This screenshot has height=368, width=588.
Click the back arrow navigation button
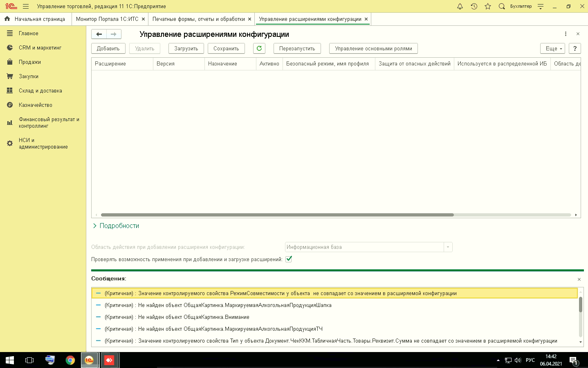[99, 34]
